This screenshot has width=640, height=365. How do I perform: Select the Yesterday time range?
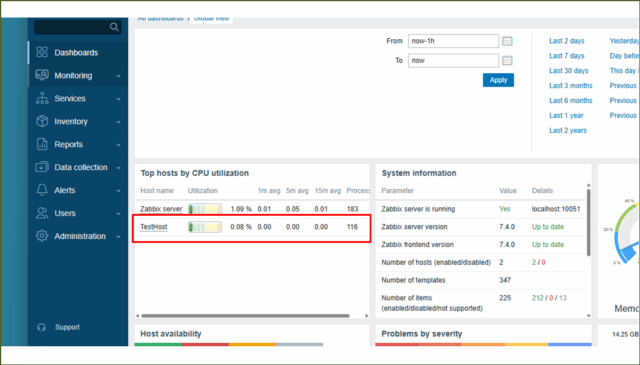click(x=624, y=41)
